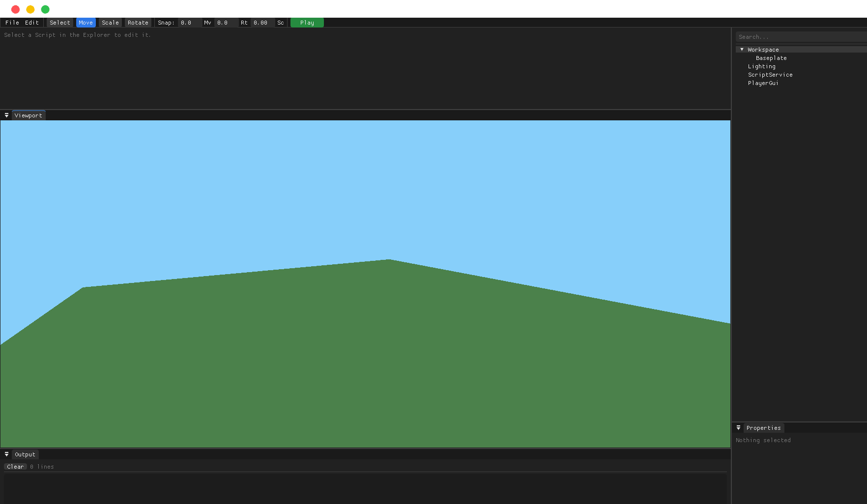867x504 pixels.
Task: Select PlayerGui in the Explorer
Action: point(763,83)
